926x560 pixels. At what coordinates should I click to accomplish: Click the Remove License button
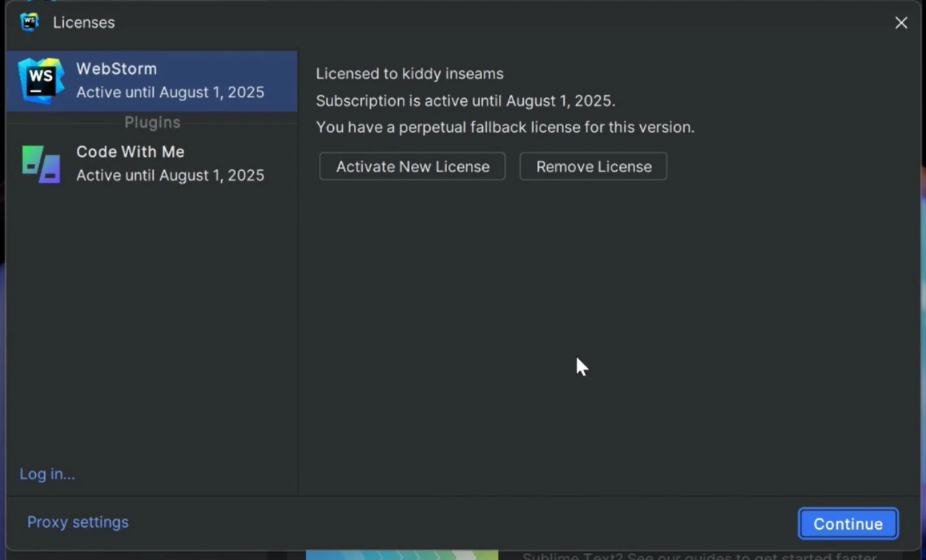[x=593, y=167]
